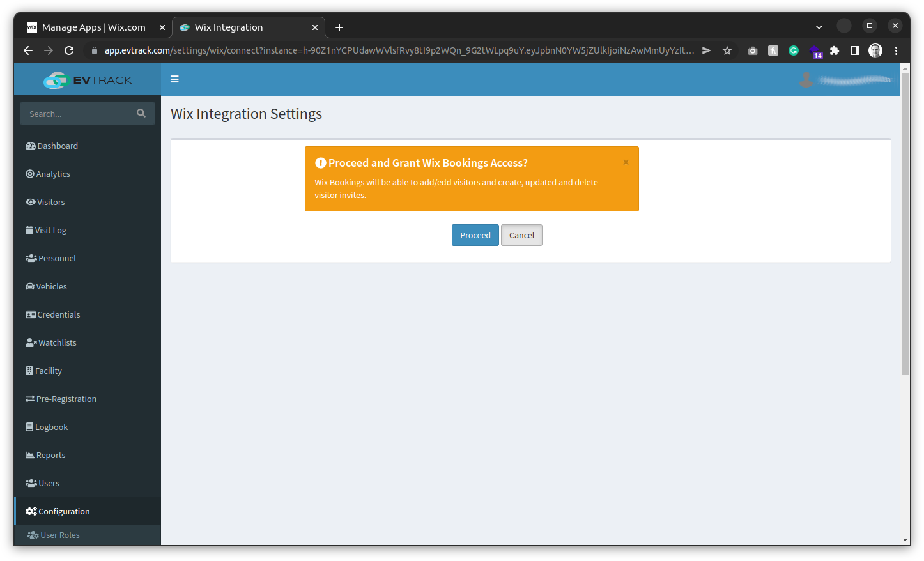This screenshot has width=924, height=561.
Task: Focus the sidebar Search field
Action: [x=78, y=114]
